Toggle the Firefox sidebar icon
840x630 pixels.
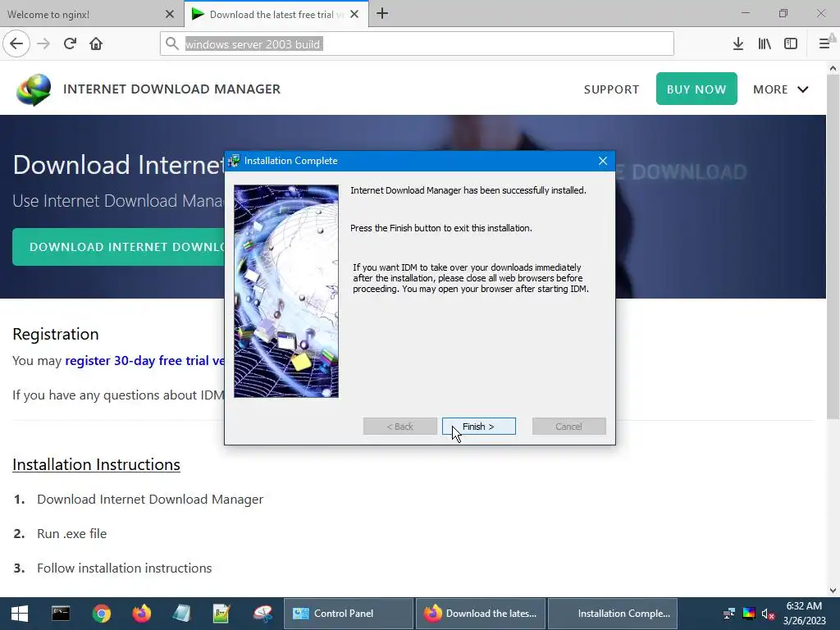click(x=791, y=43)
